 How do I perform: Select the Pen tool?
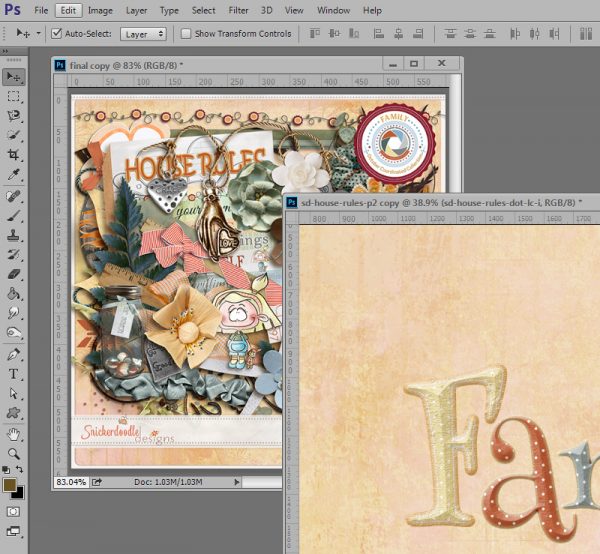14,355
